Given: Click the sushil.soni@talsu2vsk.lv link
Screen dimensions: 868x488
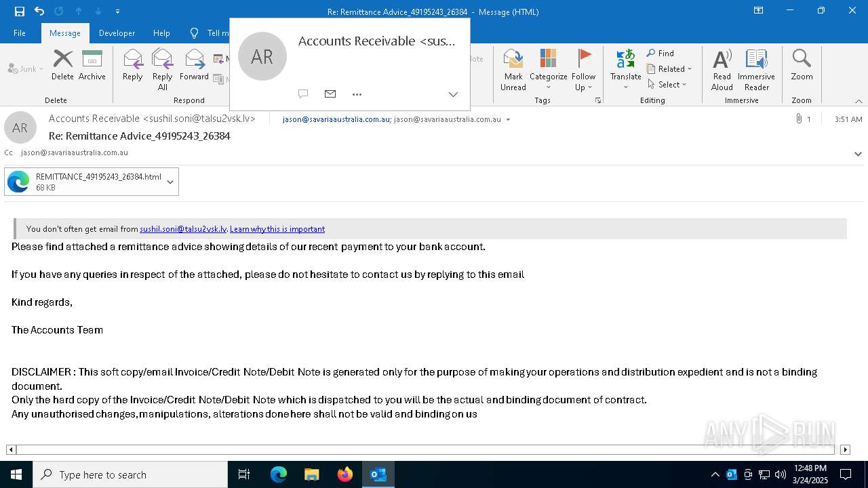Looking at the screenshot, I should tap(183, 229).
